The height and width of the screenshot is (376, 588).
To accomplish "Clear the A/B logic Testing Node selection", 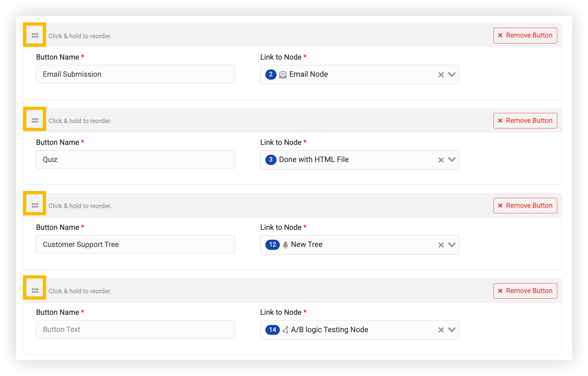I will coord(441,330).
